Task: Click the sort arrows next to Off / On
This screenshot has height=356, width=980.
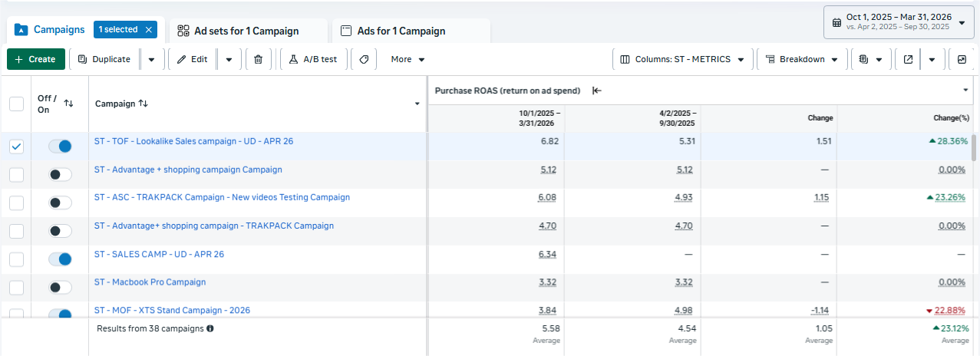Action: 68,104
